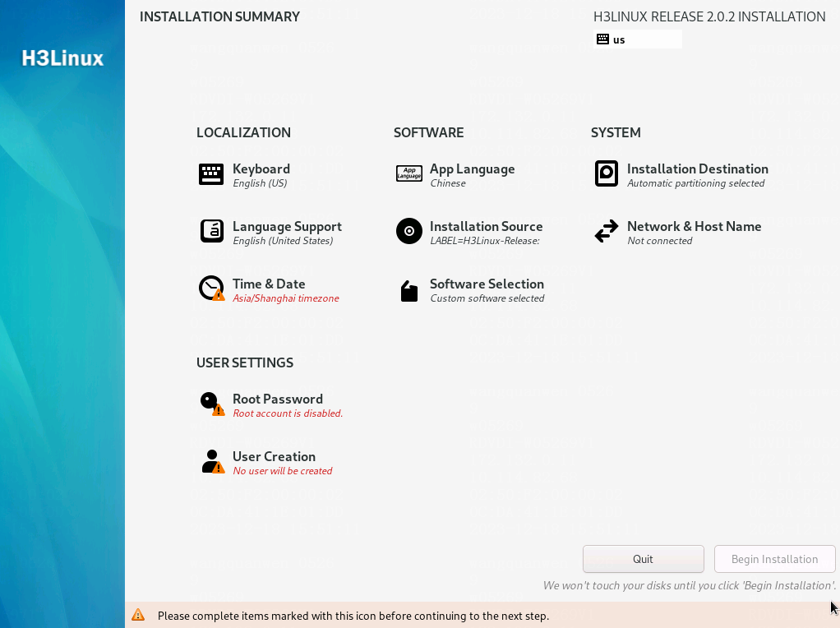The width and height of the screenshot is (840, 628).
Task: Click the 'Asia/Shanghai timezone' warning text
Action: pos(286,298)
